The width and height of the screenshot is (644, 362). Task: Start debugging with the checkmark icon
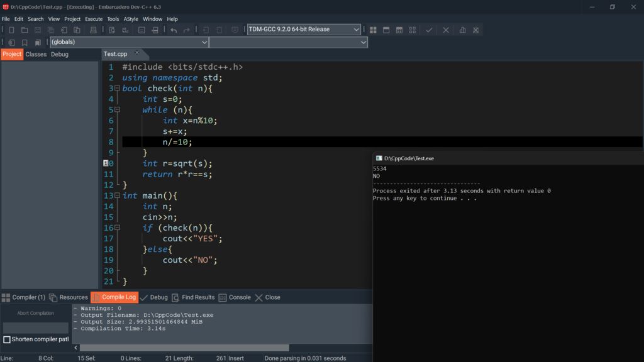[x=429, y=30]
